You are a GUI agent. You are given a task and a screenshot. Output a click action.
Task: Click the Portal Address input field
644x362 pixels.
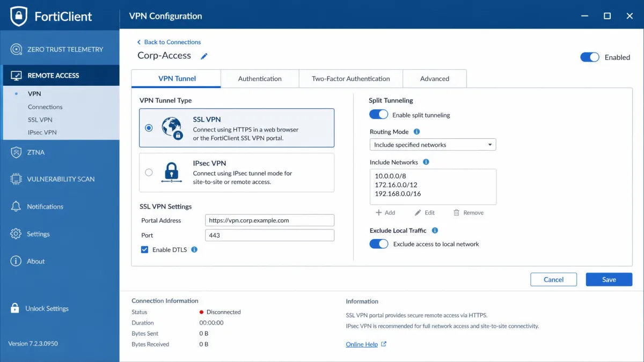point(270,220)
